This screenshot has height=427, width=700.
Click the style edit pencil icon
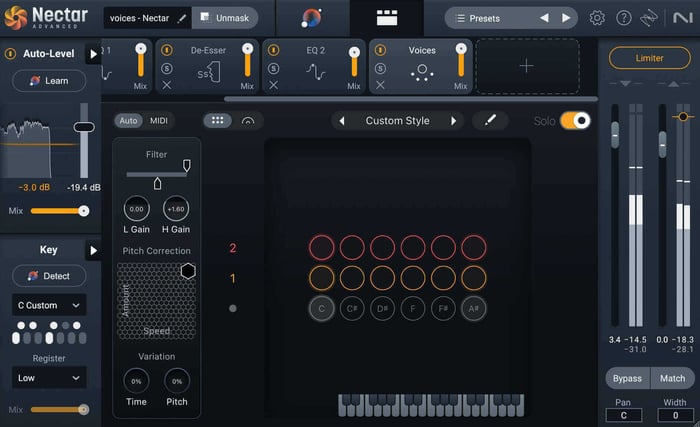490,120
